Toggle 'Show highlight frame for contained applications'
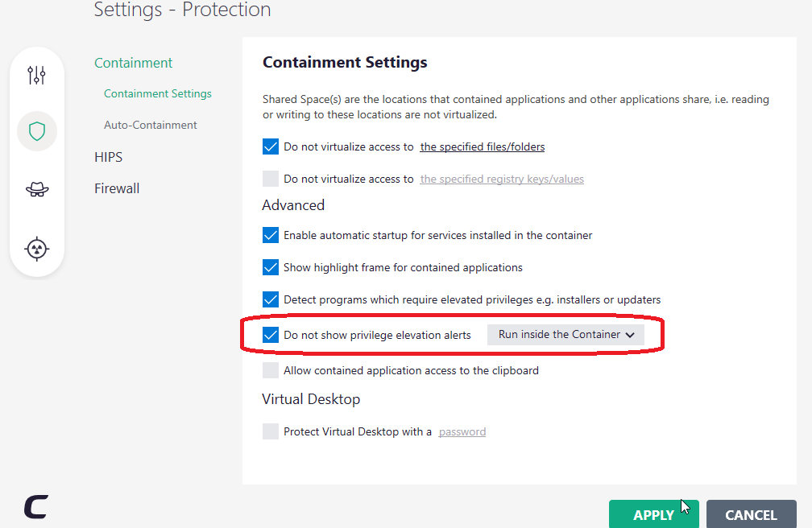The image size is (812, 528). (x=271, y=267)
